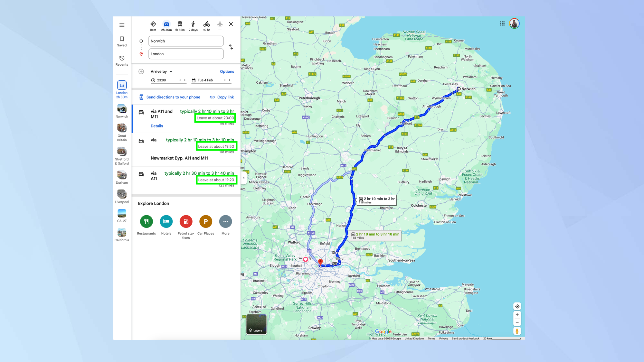Zoom in on the map
Image resolution: width=644 pixels, height=362 pixels.
tap(517, 315)
